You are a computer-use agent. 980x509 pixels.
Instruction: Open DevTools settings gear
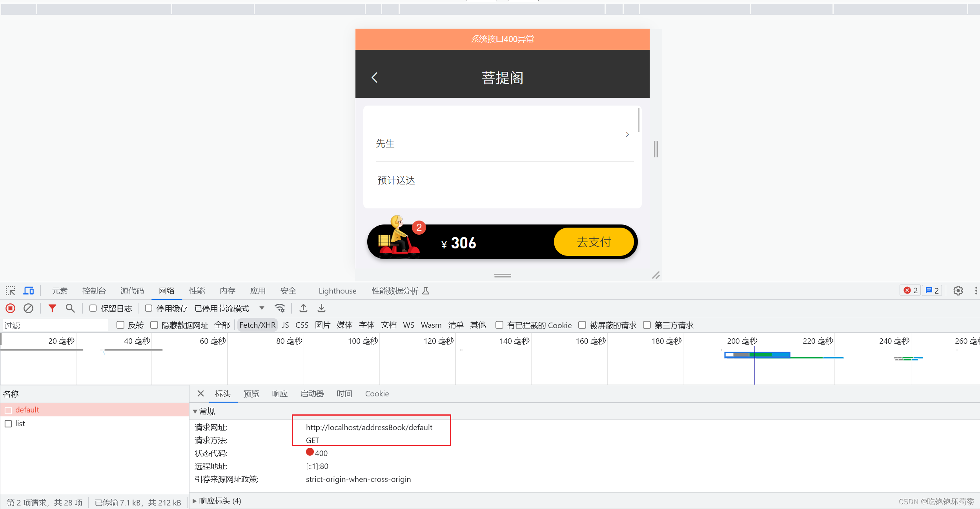point(958,290)
